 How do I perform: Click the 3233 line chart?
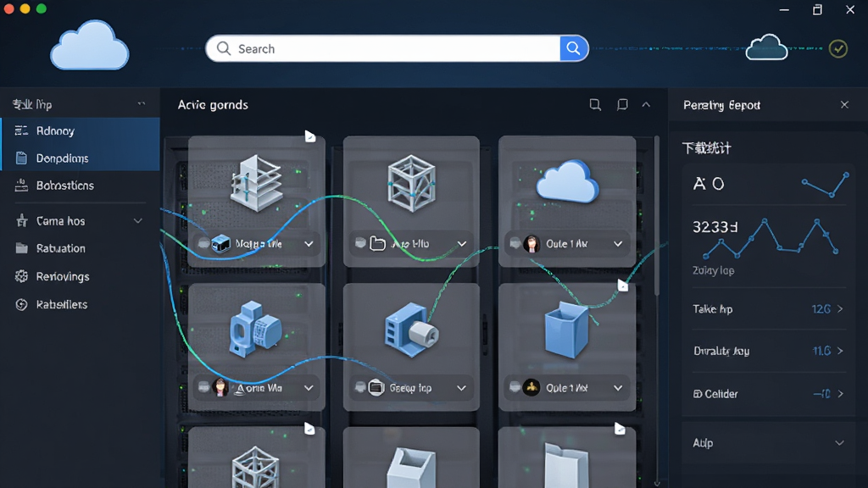tap(771, 239)
